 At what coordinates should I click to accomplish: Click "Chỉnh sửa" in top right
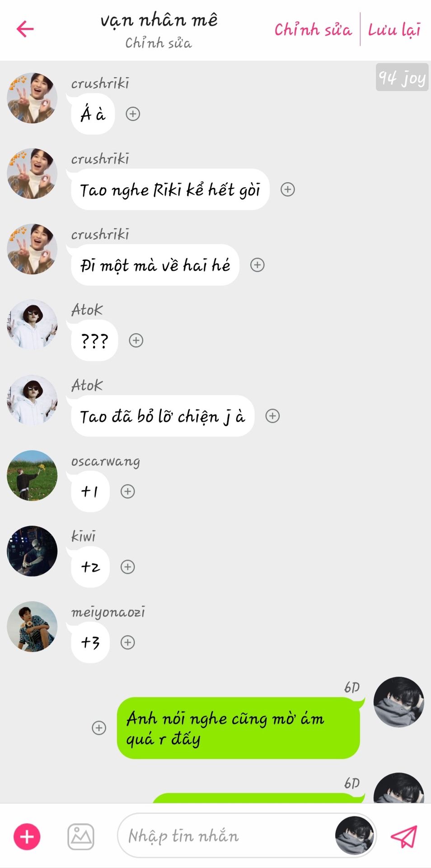[313, 30]
